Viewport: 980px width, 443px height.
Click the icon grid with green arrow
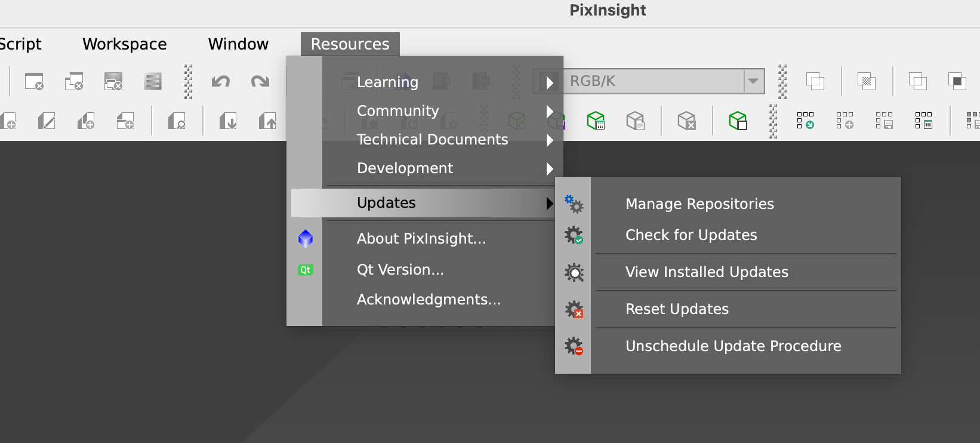(805, 121)
